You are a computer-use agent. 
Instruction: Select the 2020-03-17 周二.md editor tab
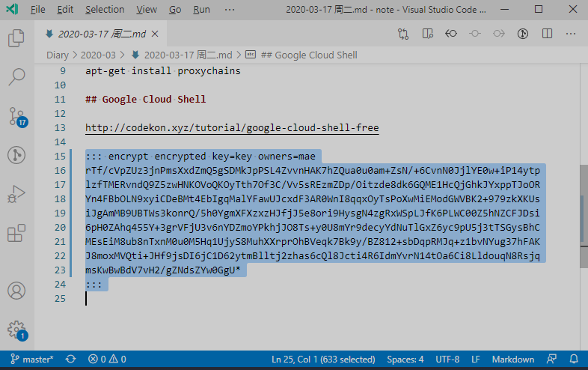pos(101,34)
